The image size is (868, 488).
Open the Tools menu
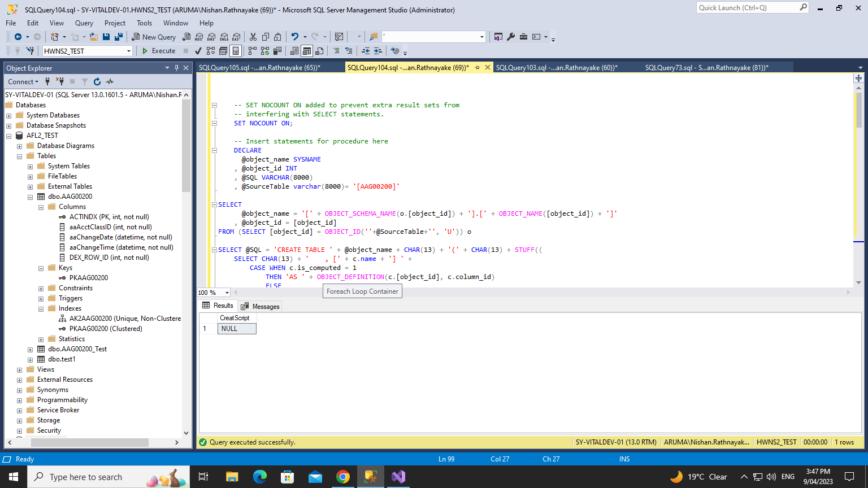(x=144, y=23)
